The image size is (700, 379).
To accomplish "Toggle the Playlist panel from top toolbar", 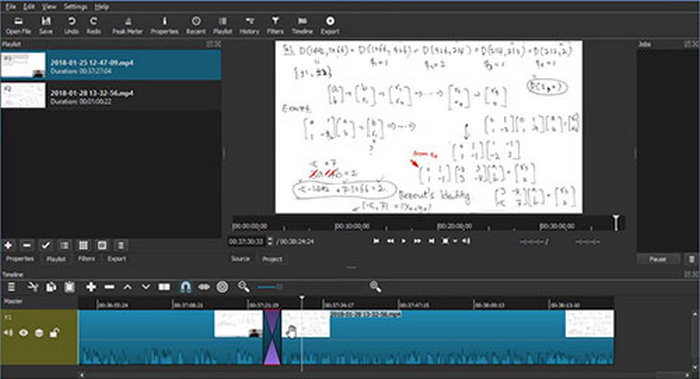I will click(222, 25).
